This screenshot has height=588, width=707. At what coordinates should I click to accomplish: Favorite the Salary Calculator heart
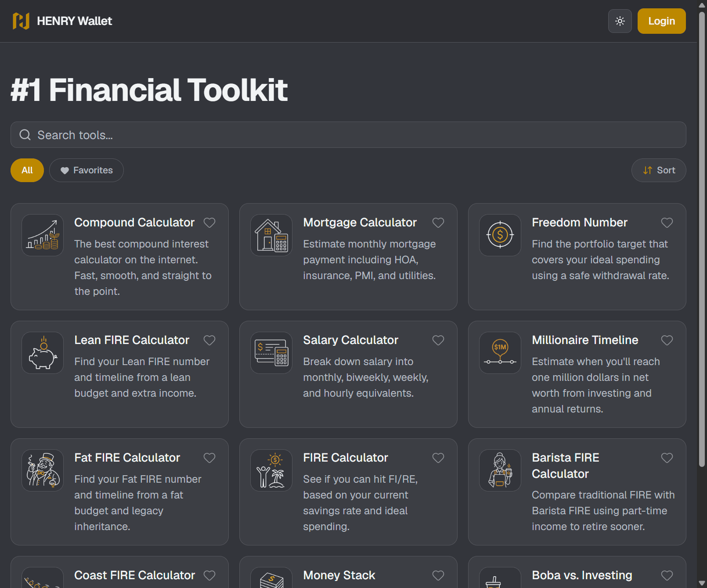pos(438,341)
